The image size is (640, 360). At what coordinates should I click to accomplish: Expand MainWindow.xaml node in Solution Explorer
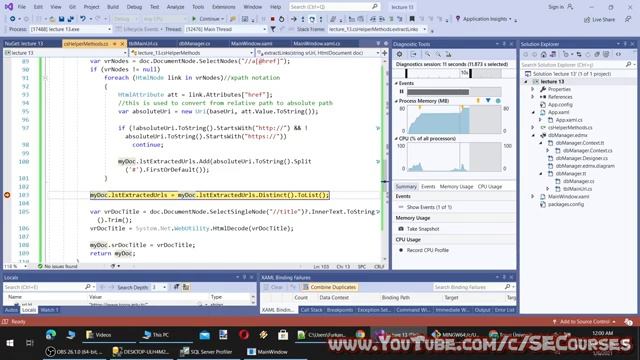point(533,196)
